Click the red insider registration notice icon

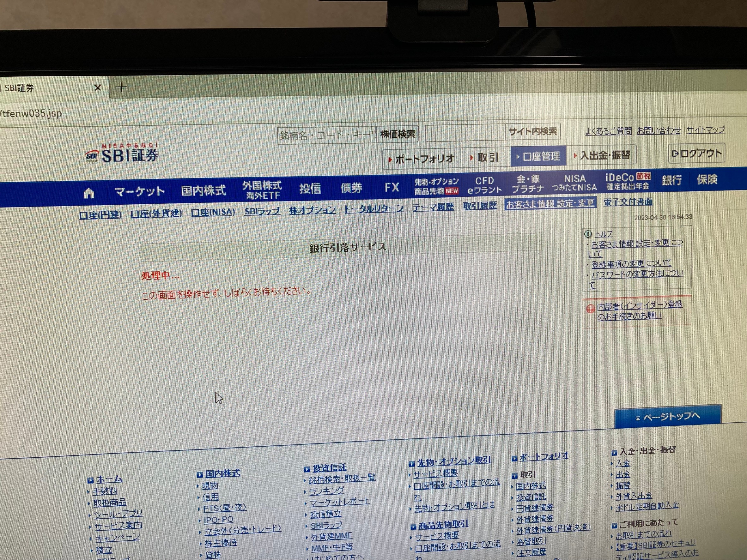click(x=590, y=309)
